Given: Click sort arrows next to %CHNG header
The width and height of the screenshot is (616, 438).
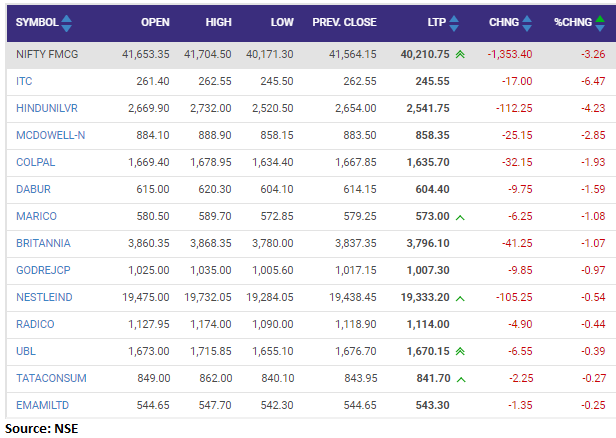Looking at the screenshot, I should pos(599,22).
